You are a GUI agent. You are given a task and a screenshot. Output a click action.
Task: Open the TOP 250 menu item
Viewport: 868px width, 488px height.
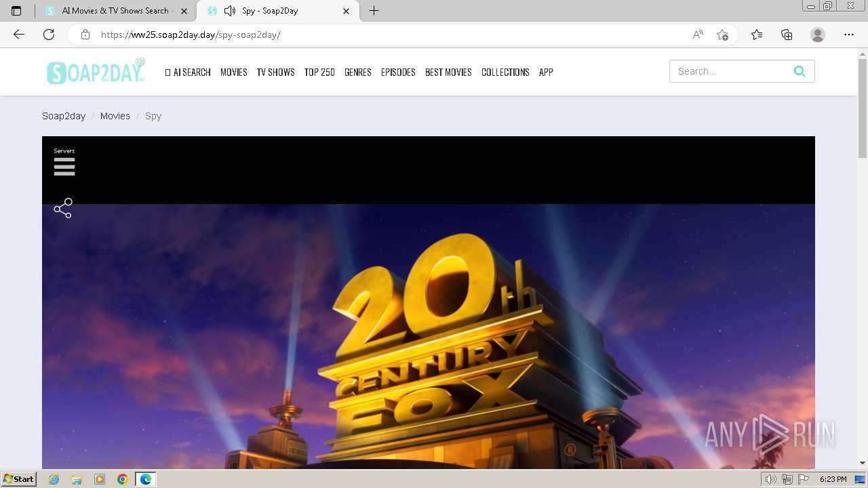[x=319, y=72]
